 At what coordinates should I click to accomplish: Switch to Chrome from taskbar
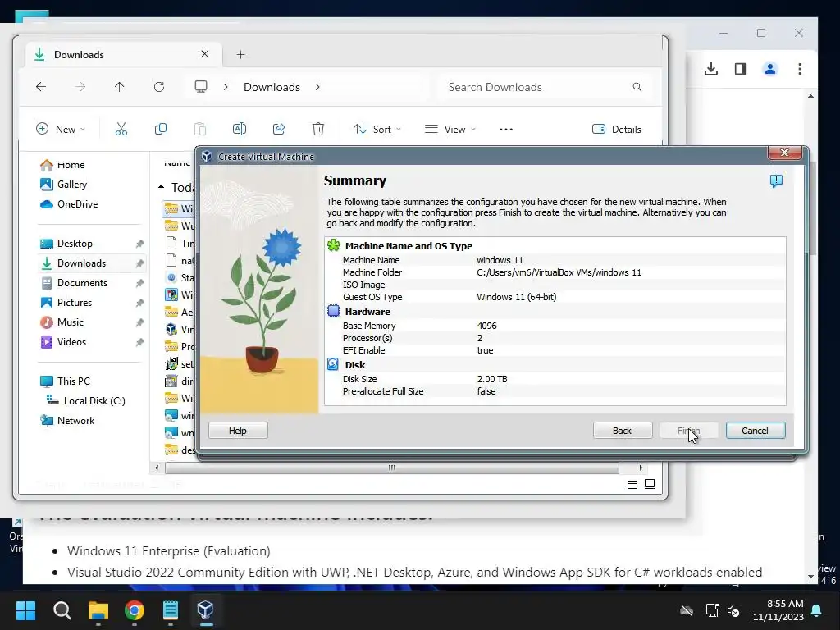click(135, 610)
